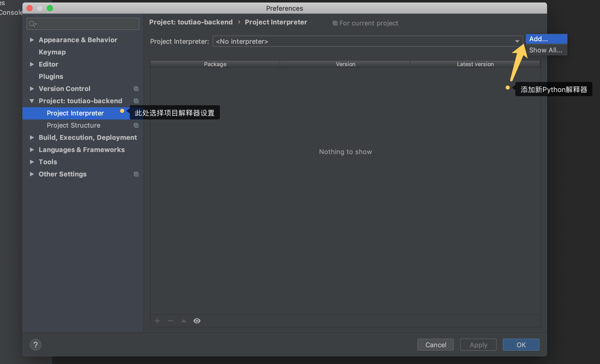Choose Show All... from the popup menu

(x=546, y=50)
